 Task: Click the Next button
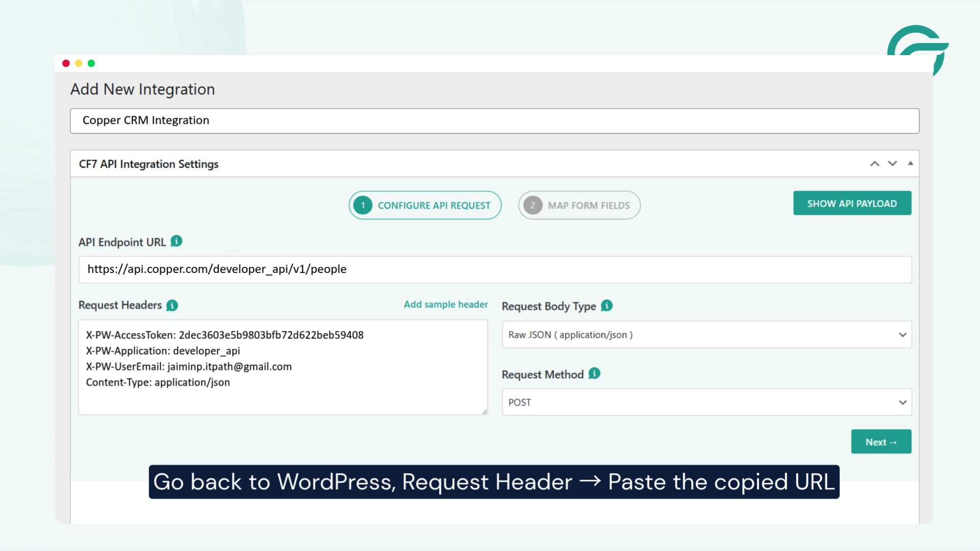[x=881, y=442]
